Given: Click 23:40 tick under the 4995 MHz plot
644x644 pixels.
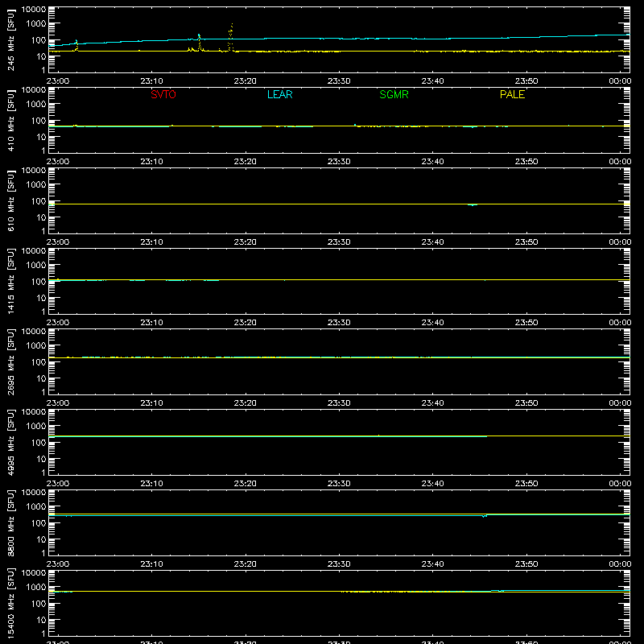Looking at the screenshot, I should 432,484.
